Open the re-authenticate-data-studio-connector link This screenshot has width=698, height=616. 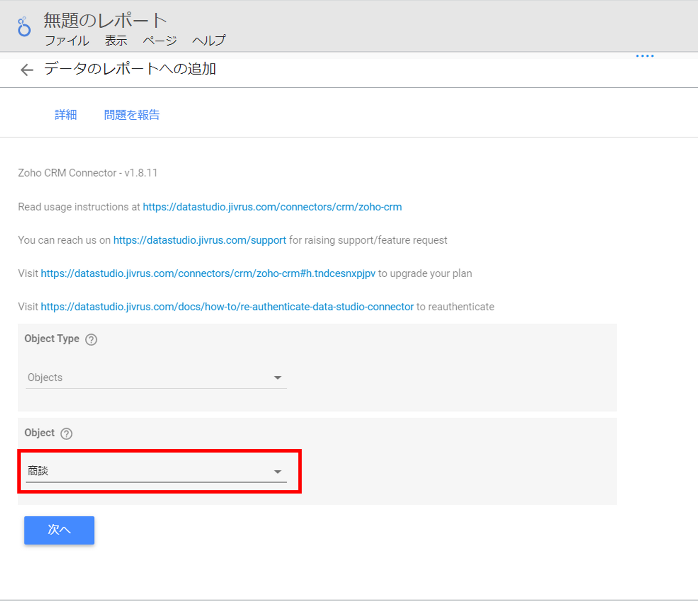[227, 307]
